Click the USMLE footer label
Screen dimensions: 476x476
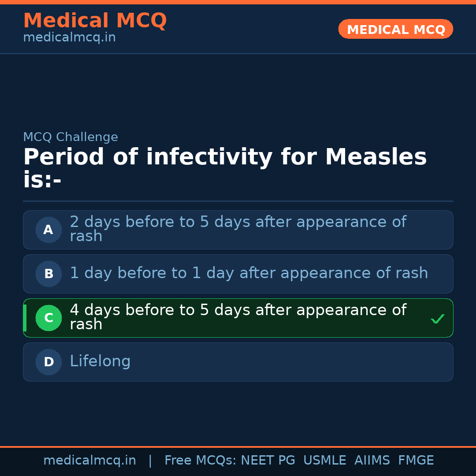tap(324, 461)
